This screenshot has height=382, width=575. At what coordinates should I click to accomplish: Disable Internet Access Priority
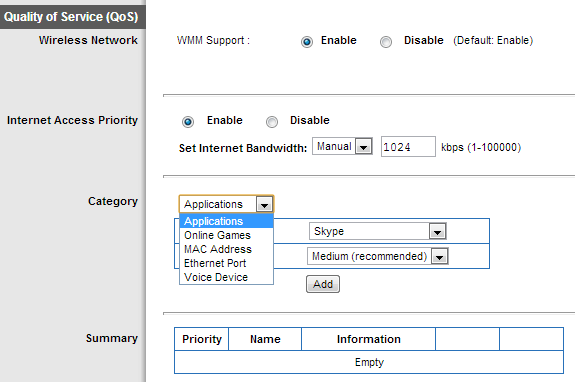tap(272, 121)
